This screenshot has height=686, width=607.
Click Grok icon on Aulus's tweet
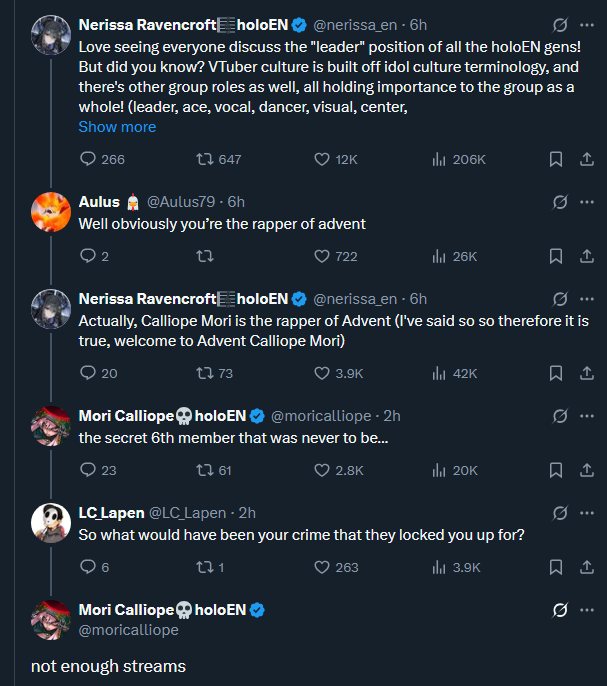[560, 202]
